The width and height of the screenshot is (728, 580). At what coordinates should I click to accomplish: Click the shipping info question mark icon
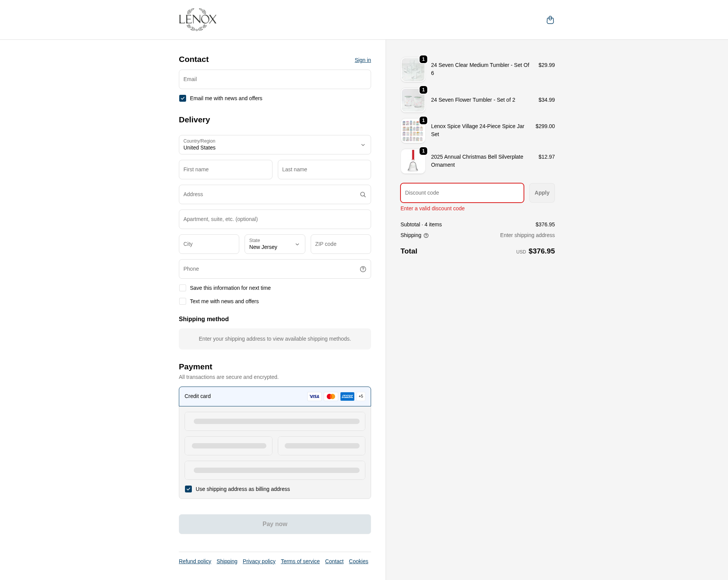click(426, 236)
